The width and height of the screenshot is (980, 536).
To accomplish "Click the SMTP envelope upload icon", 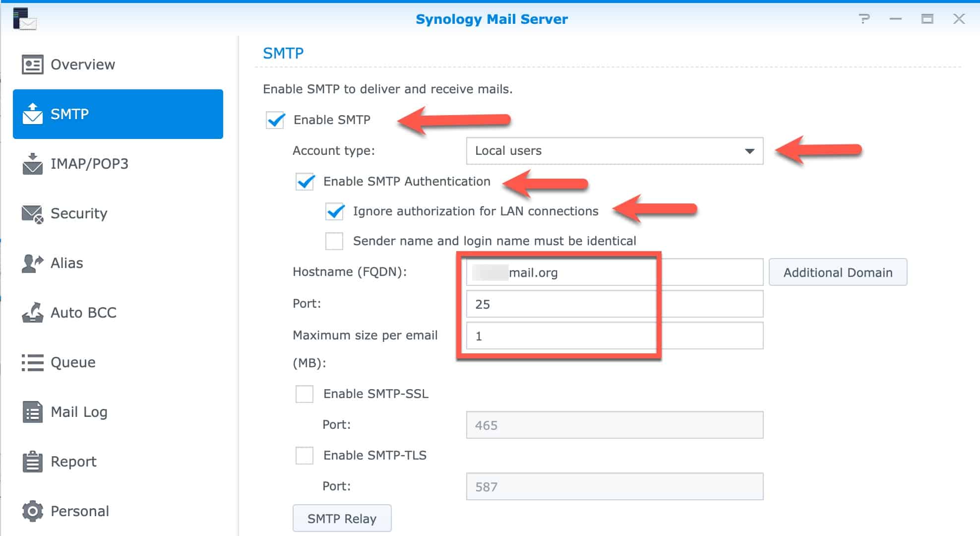I will pos(33,114).
